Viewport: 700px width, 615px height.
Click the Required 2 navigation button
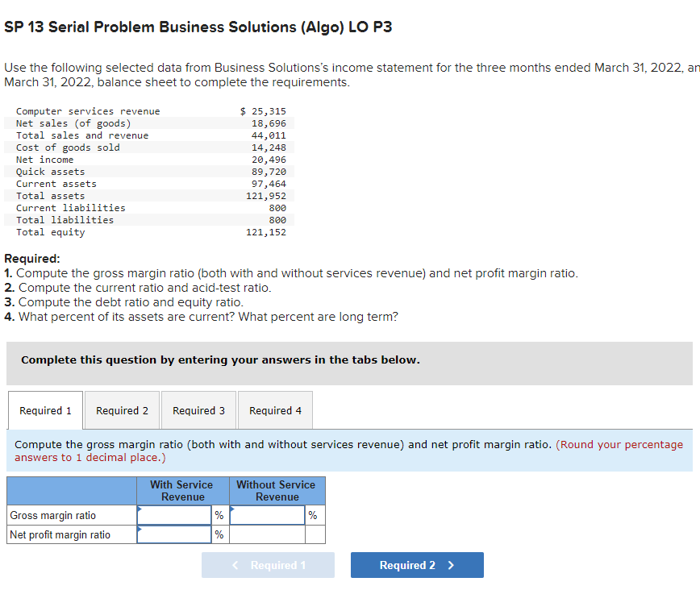click(417, 565)
